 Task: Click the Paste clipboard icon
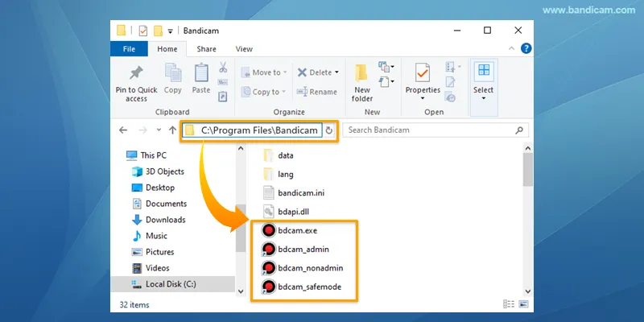201,72
